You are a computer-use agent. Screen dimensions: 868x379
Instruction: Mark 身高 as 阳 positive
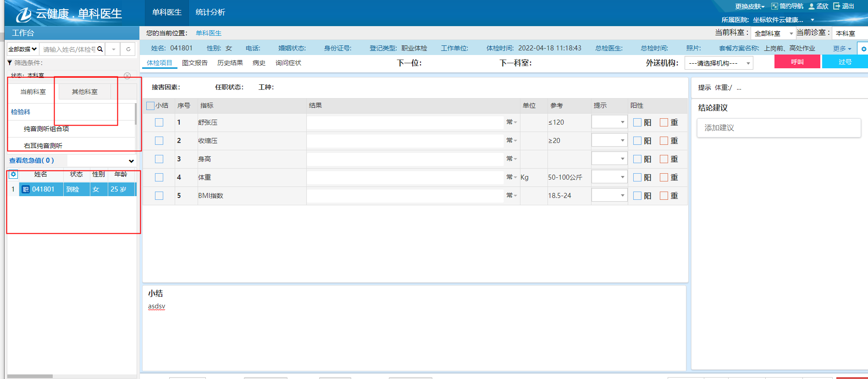(637, 159)
